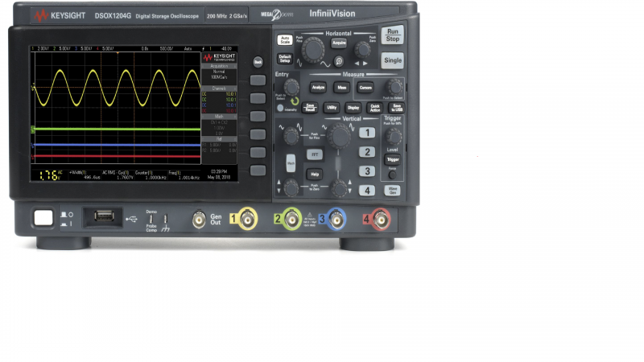This screenshot has height=362, width=644.
Task: Tap the channel 1 yellow BNC input
Action: click(x=247, y=220)
